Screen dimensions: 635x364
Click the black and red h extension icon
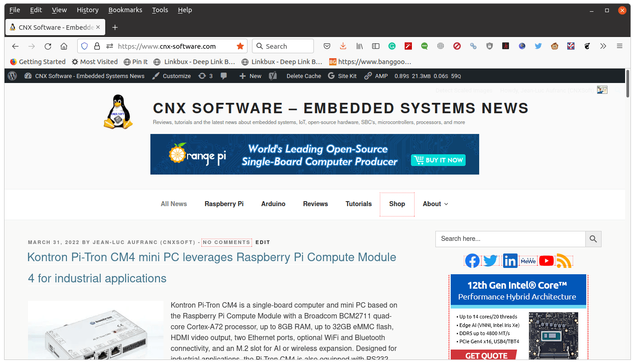(506, 46)
